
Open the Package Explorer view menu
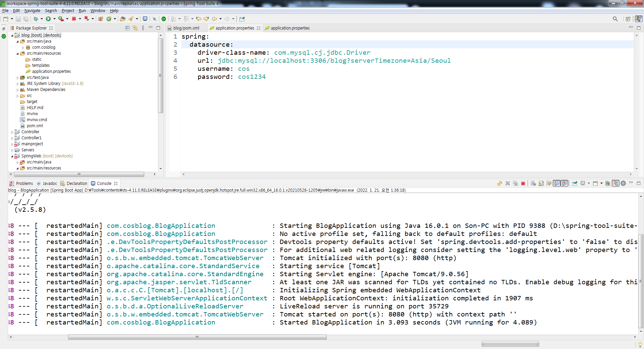[x=143, y=28]
